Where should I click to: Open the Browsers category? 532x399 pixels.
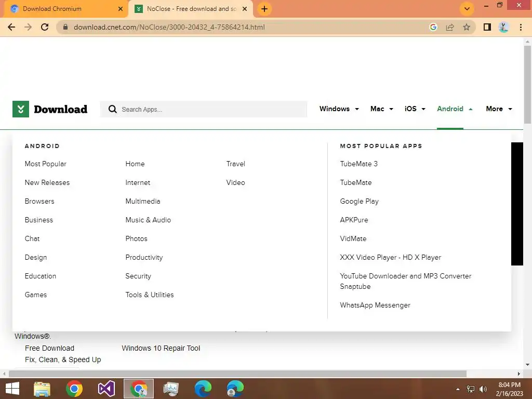[x=39, y=201]
